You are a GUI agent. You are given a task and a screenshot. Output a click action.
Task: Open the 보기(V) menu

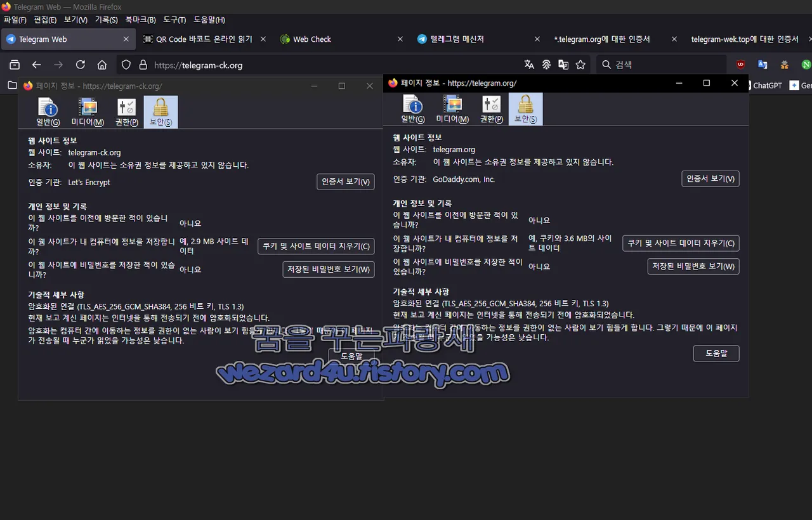(x=75, y=20)
